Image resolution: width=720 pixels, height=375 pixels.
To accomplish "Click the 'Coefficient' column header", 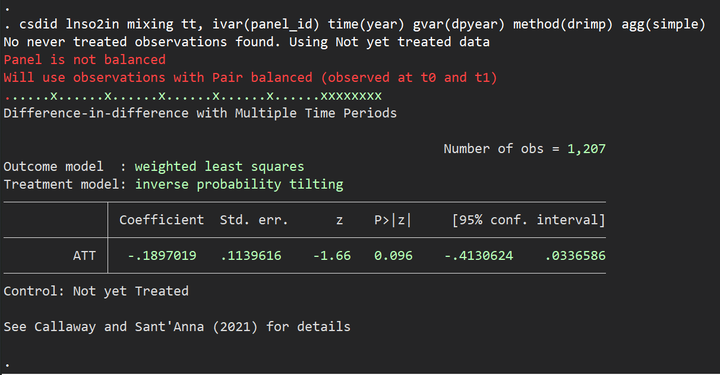I will 161,220.
